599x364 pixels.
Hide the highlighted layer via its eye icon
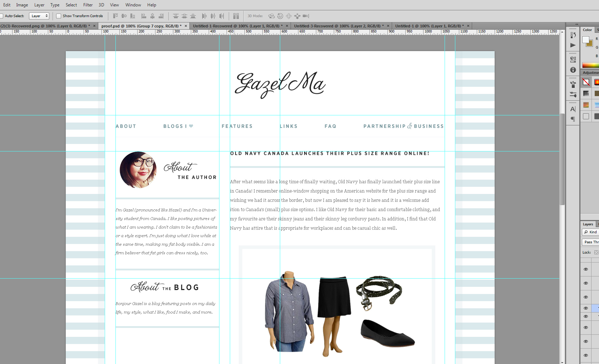point(586,308)
